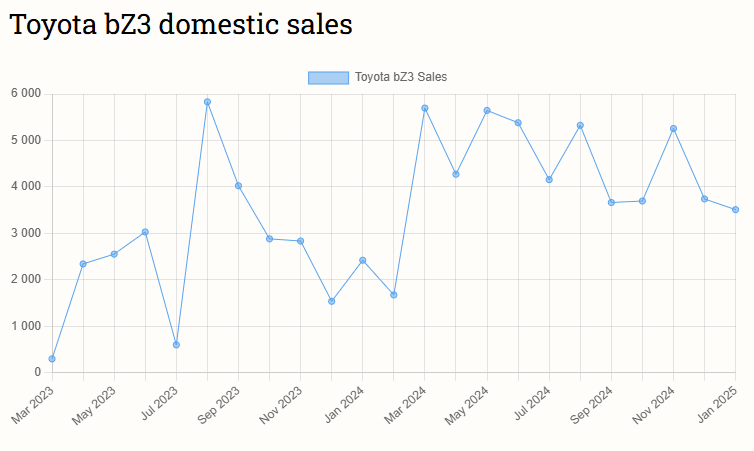Click the March 2023 first data point

pyautogui.click(x=52, y=359)
